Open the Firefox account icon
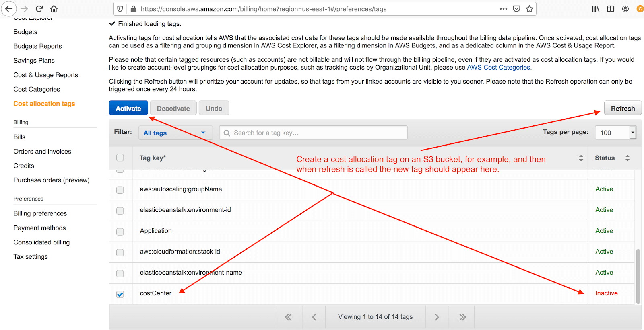The image size is (644, 330). 625,9
